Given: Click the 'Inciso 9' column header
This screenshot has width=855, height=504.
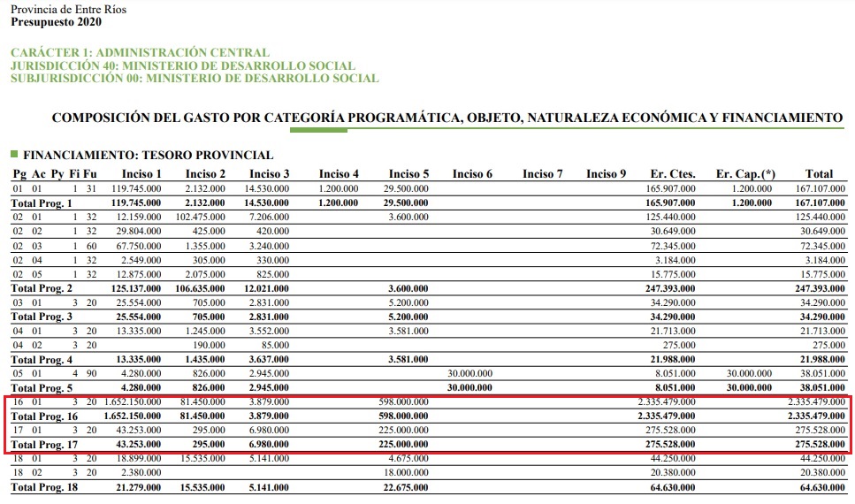Looking at the screenshot, I should [606, 174].
